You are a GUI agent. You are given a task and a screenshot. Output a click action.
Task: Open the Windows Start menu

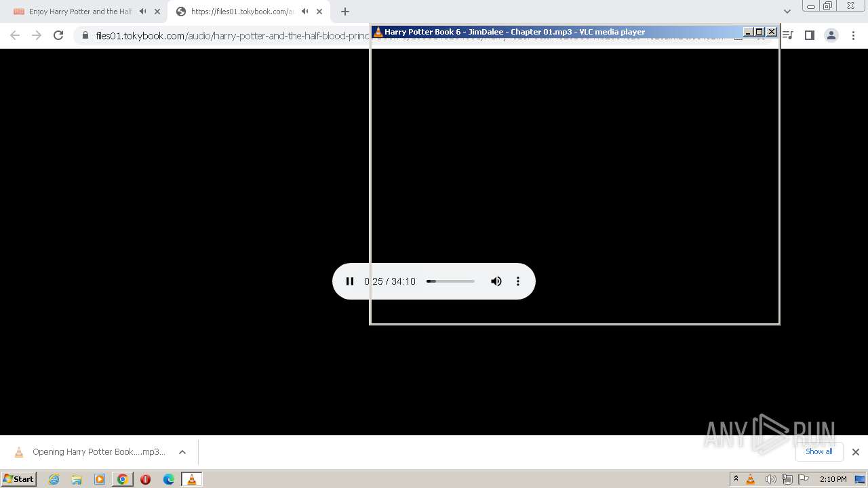(x=19, y=479)
